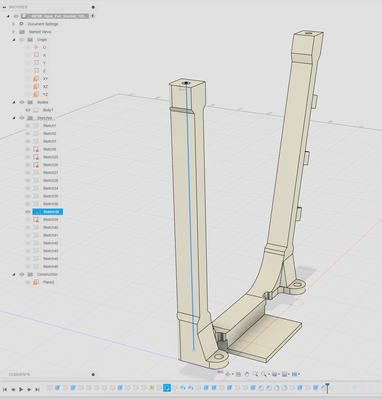The height and width of the screenshot is (399, 382).
Task: Select the highlighted sketch feature in timeline
Action: (167, 388)
